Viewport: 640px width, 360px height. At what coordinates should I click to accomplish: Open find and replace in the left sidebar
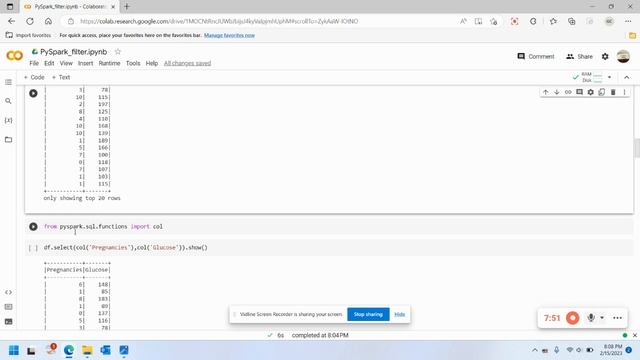(x=8, y=101)
